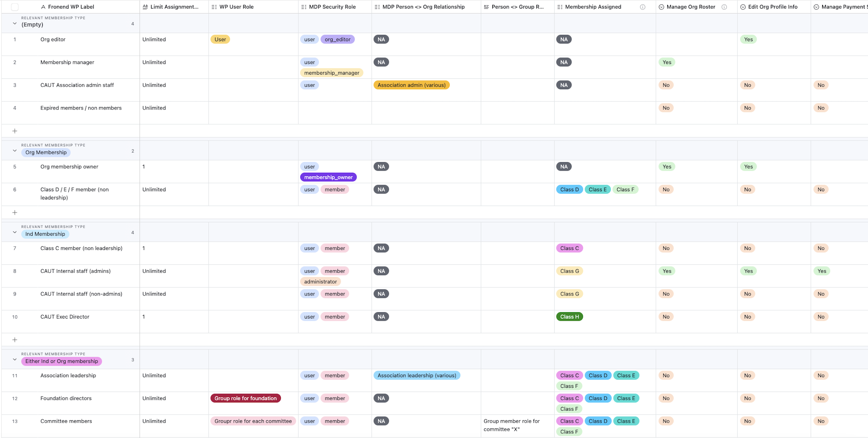Click info icon beside Manage Org Roster header
868x438 pixels.
click(x=724, y=7)
